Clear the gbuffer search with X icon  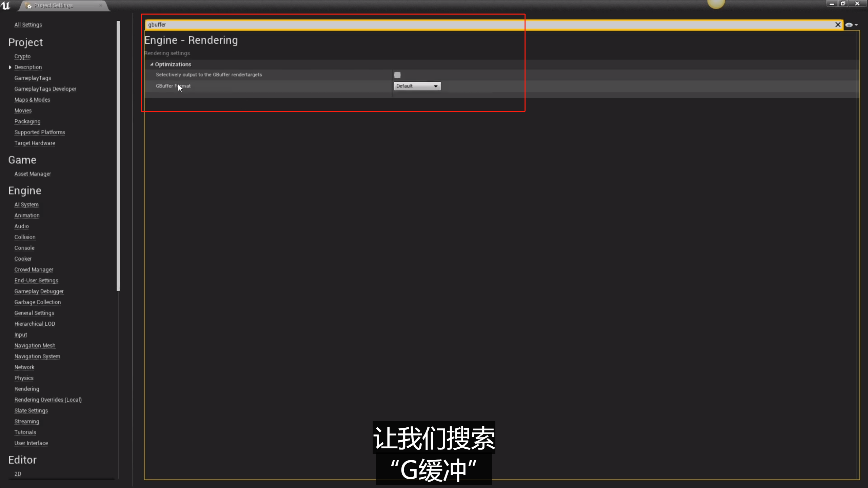837,25
